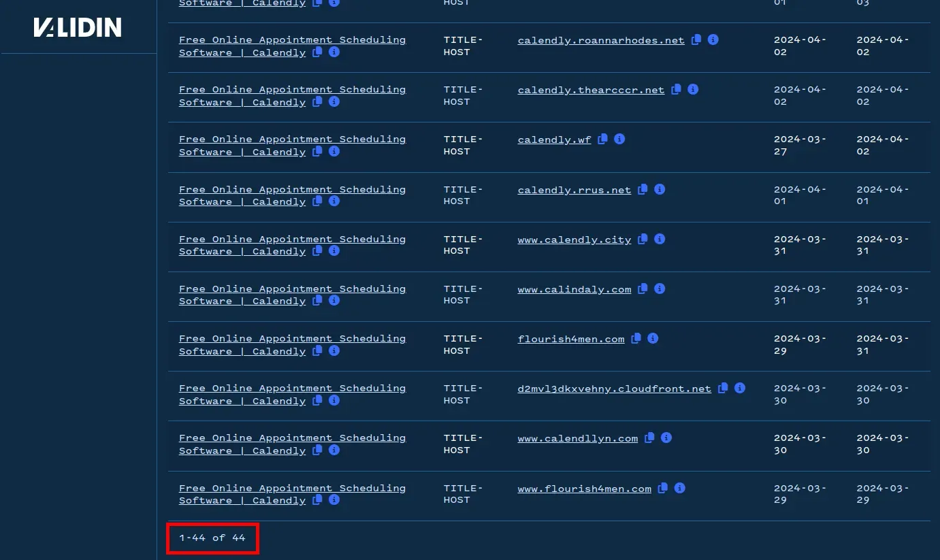Select the '1-44 of 44' result count text

click(212, 538)
